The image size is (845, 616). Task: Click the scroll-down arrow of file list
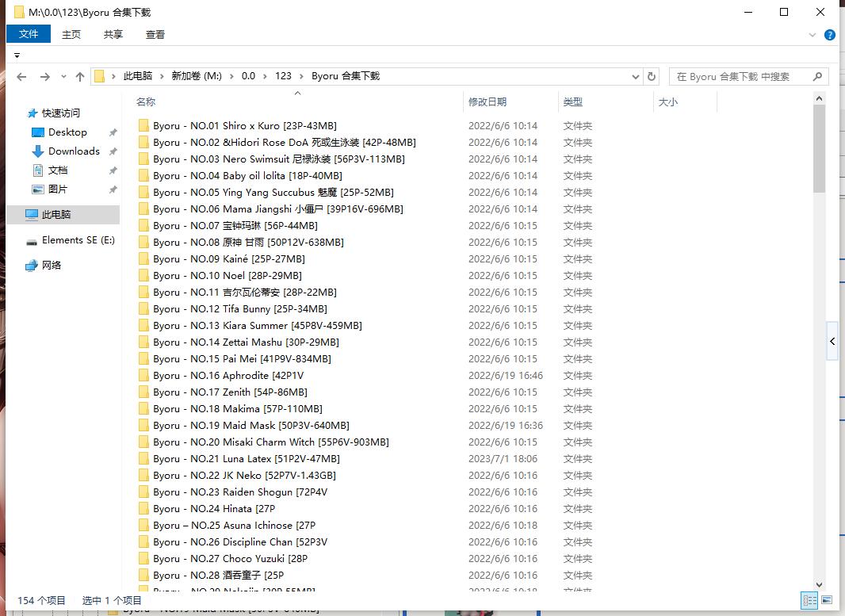coord(819,585)
